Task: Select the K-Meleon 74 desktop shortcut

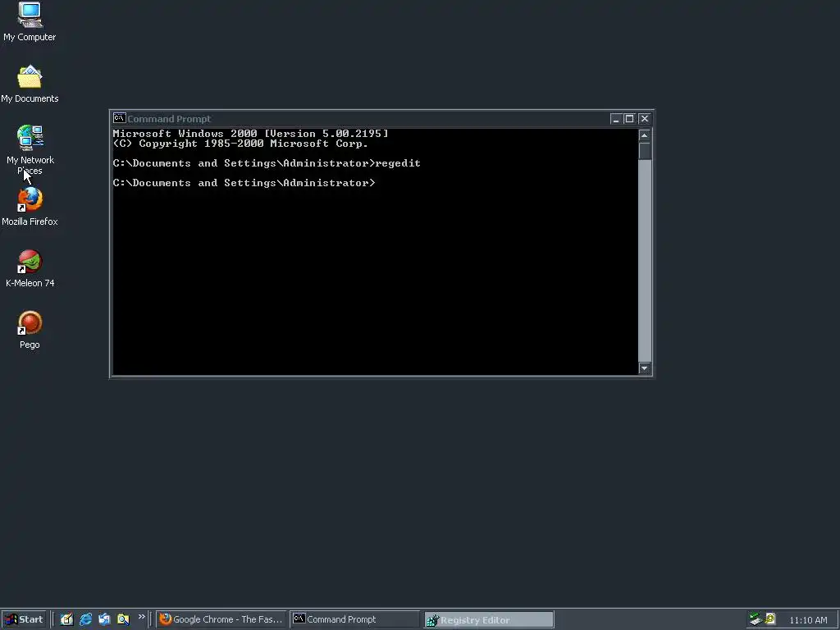Action: (30, 268)
